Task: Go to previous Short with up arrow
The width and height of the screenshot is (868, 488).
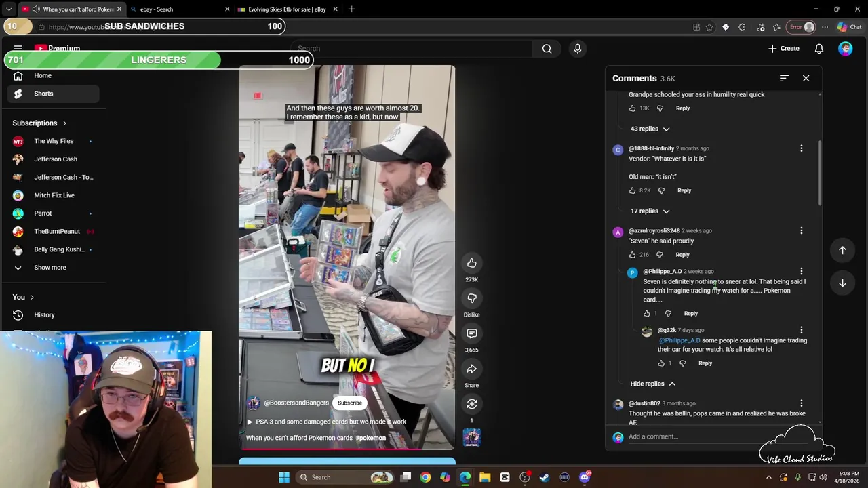Action: [x=842, y=250]
